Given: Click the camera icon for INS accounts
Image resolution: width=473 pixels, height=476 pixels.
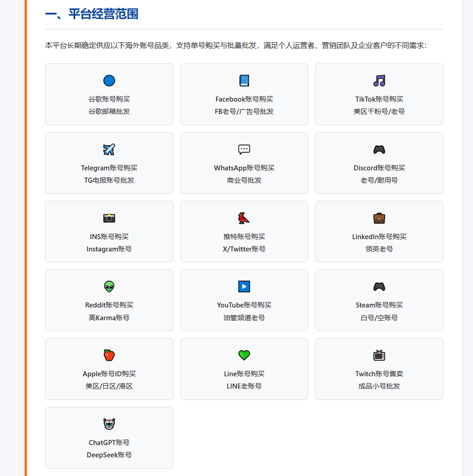Looking at the screenshot, I should (109, 218).
